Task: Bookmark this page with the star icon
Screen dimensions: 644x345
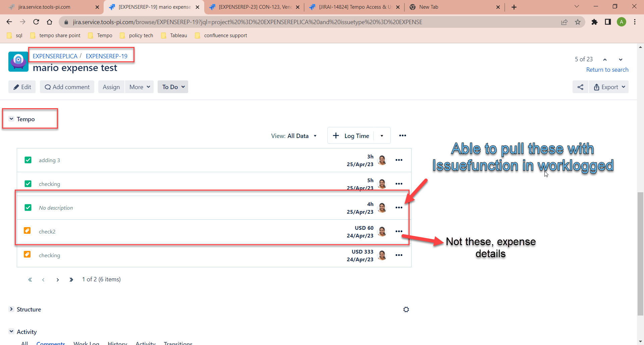Action: click(x=578, y=22)
